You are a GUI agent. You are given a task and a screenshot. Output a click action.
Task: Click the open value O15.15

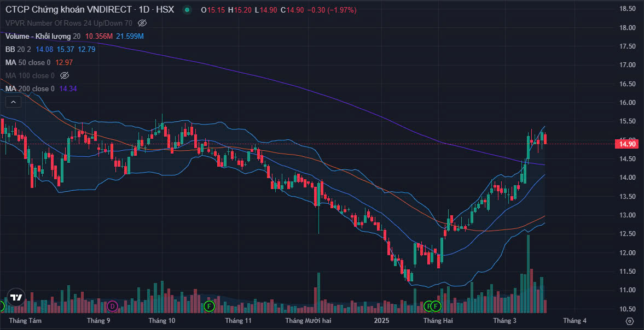point(213,10)
